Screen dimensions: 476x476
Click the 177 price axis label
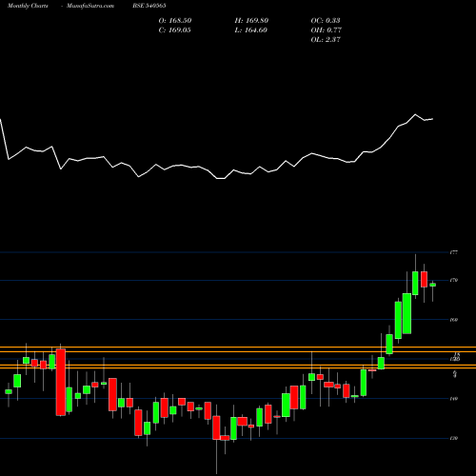[454, 252]
